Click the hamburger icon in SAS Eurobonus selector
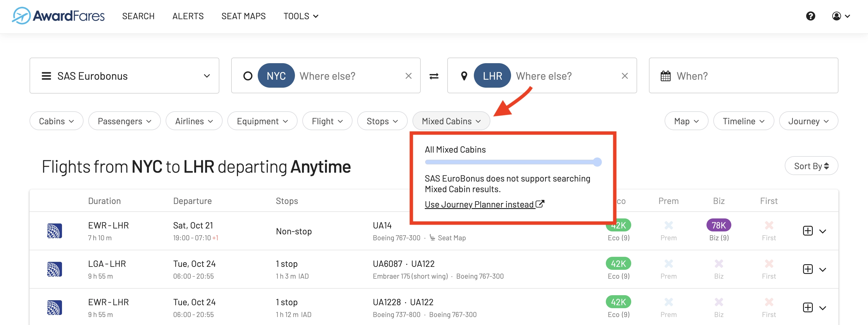The height and width of the screenshot is (325, 868). point(46,76)
